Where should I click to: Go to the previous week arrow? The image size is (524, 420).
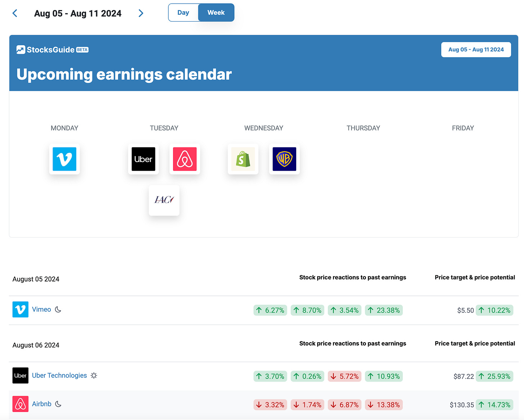coord(15,13)
